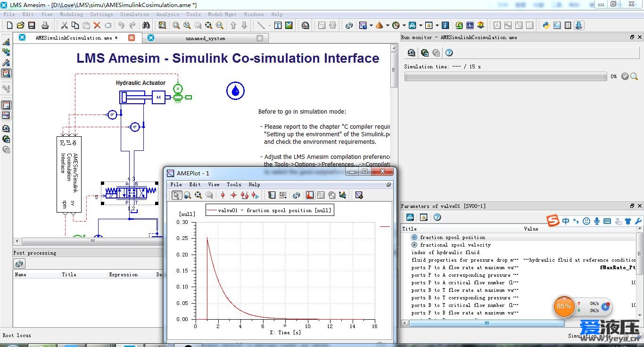
Task: Close the Run monitor panel
Action: (640, 37)
